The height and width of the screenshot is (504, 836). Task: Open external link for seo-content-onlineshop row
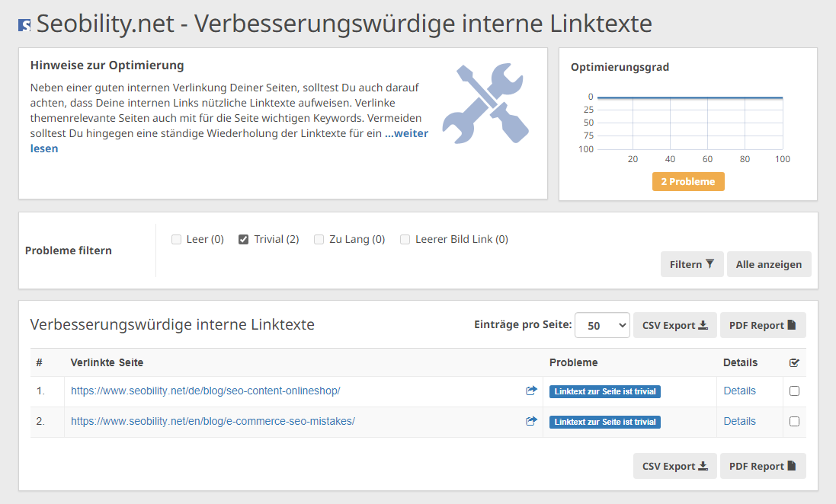coord(531,391)
